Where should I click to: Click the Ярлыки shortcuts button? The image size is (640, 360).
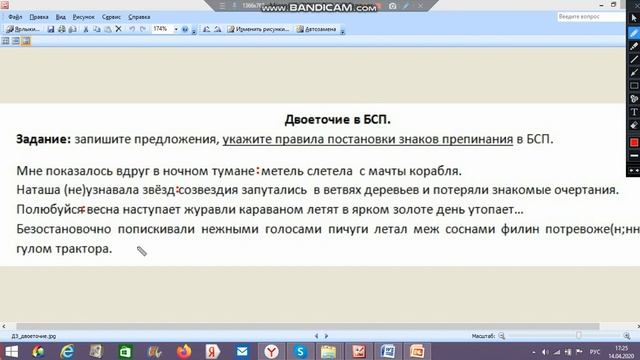23,29
